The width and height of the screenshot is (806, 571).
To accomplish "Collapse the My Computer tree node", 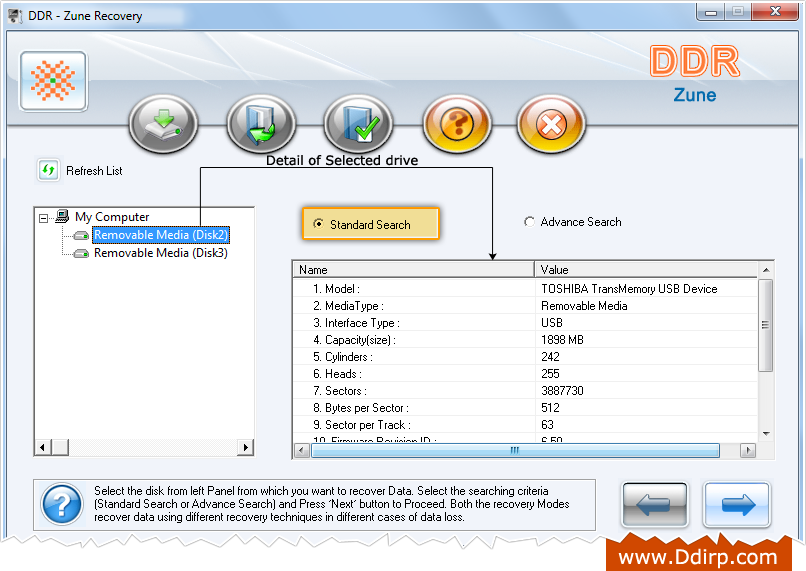I will 44,218.
